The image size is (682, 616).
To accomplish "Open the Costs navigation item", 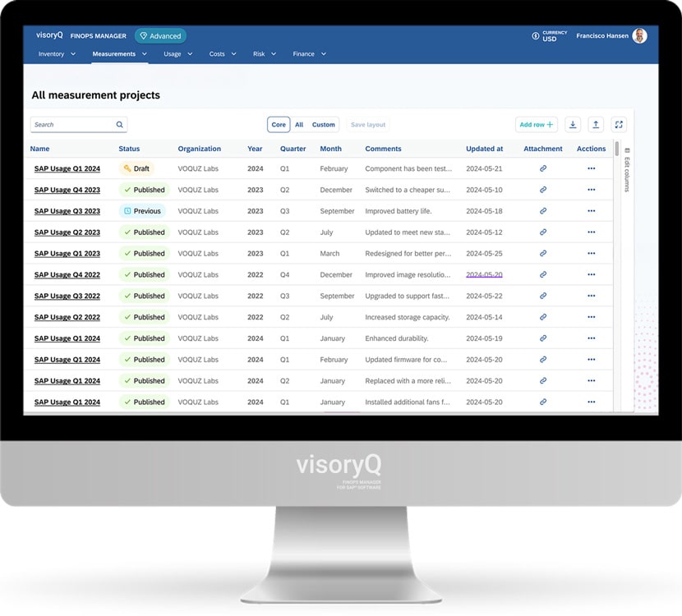I will tap(217, 54).
